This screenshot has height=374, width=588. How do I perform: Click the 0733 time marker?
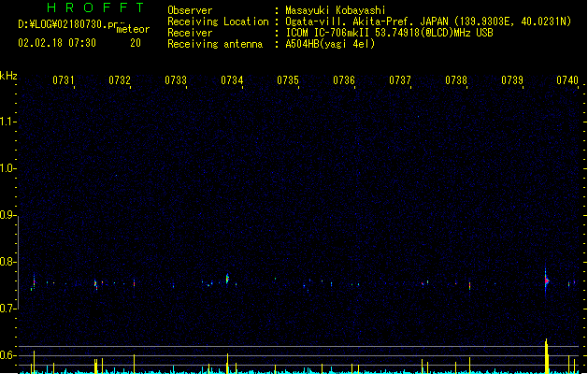pyautogui.click(x=176, y=80)
